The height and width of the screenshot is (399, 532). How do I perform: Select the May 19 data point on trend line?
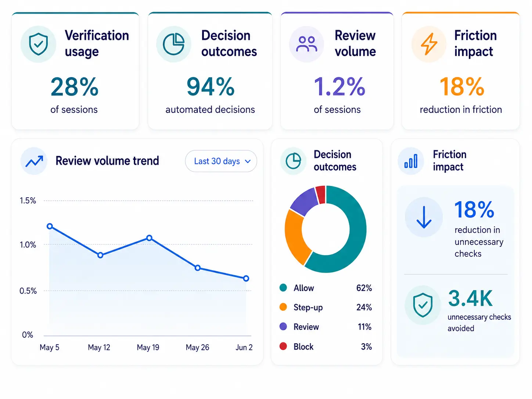tap(149, 238)
